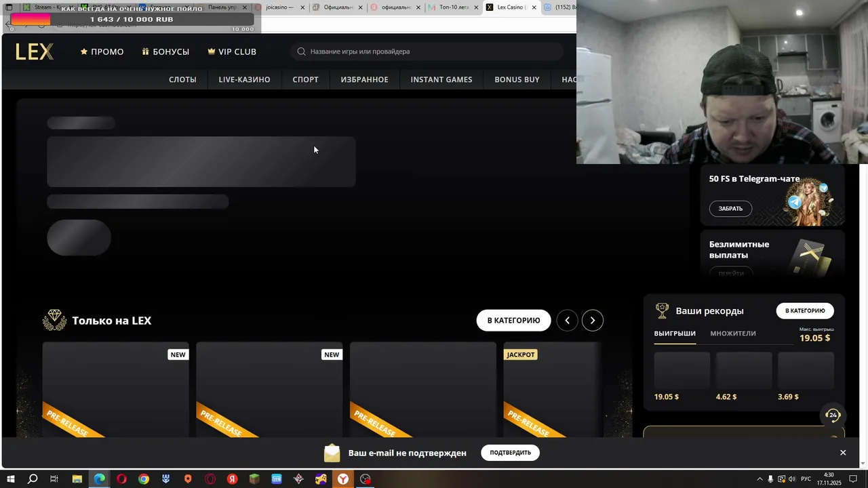Click ЗАБРАТЬ on the 50 FS Telegram banner
Viewport: 868px width, 488px height.
730,209
